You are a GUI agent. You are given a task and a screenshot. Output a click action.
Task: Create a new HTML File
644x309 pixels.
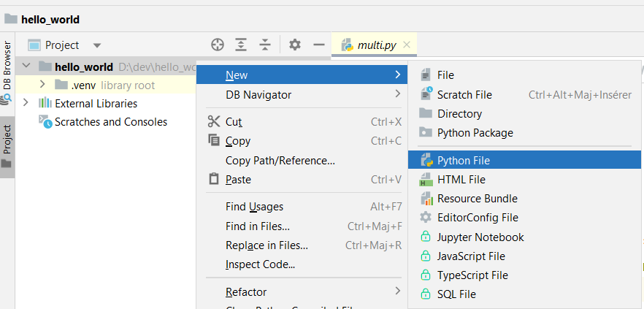pyautogui.click(x=461, y=180)
